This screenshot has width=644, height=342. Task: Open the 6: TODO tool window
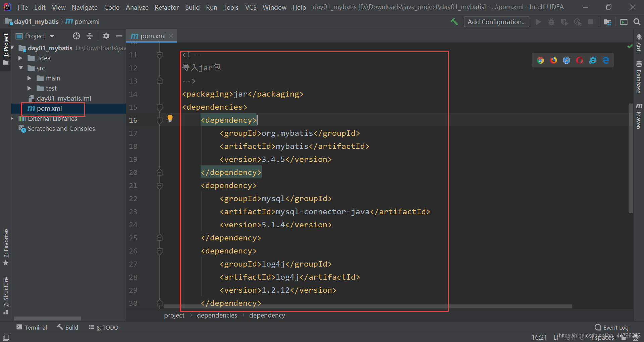click(104, 327)
